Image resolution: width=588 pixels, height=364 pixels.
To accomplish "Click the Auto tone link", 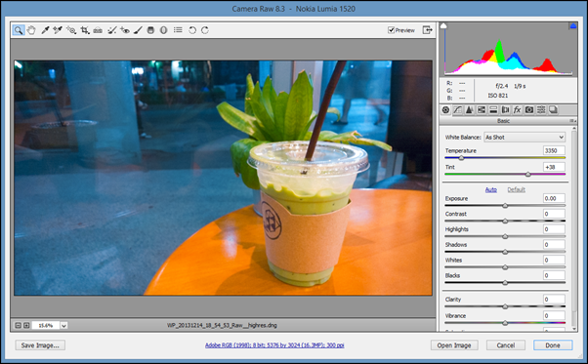I will [491, 189].
